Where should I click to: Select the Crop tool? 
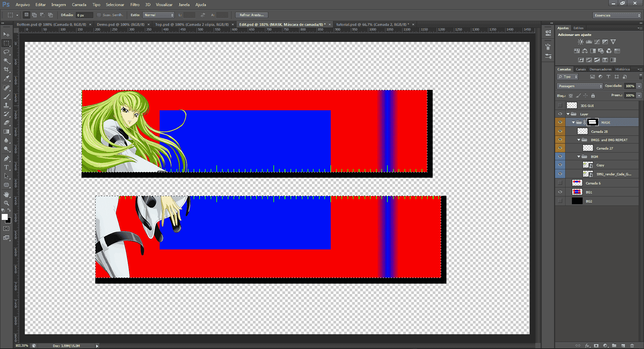[6, 69]
